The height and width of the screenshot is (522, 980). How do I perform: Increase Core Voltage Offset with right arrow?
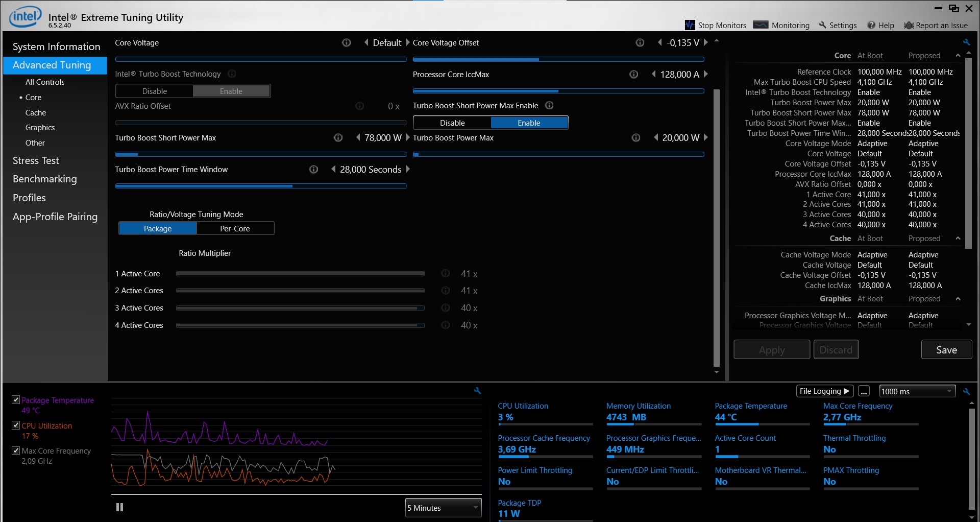coord(706,42)
